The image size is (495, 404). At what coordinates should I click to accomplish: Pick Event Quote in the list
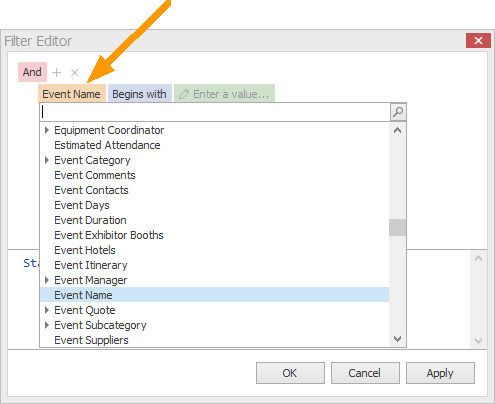tap(214, 310)
